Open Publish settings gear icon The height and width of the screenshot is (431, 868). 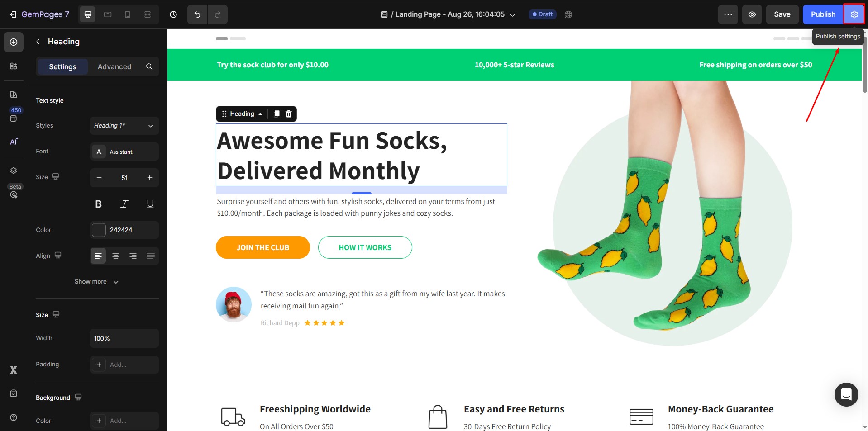coord(854,14)
